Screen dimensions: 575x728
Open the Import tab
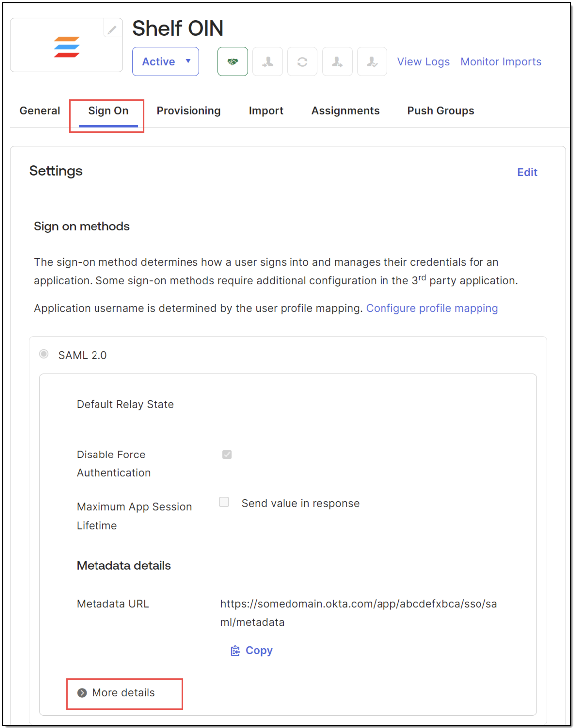coord(266,111)
